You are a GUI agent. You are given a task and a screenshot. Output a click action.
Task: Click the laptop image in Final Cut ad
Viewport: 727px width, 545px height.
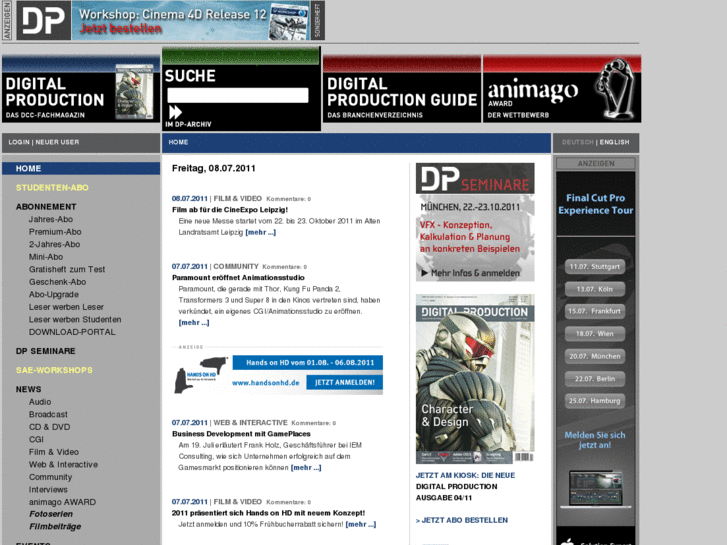pyautogui.click(x=595, y=489)
